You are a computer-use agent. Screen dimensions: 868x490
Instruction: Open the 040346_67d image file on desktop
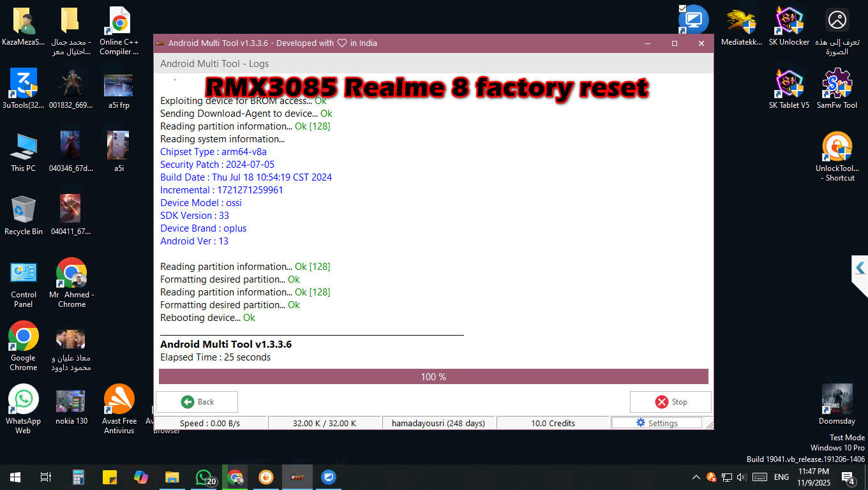(x=70, y=152)
